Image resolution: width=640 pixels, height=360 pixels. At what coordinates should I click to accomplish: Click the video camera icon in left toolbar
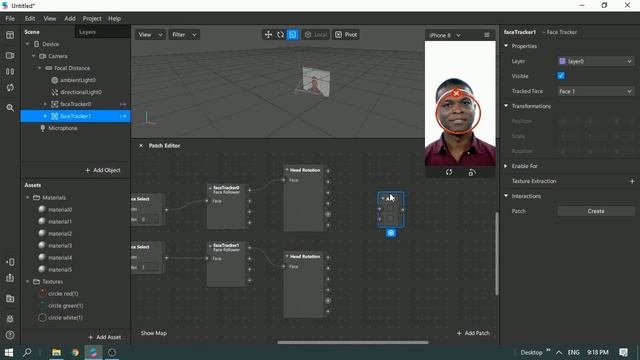(x=10, y=55)
